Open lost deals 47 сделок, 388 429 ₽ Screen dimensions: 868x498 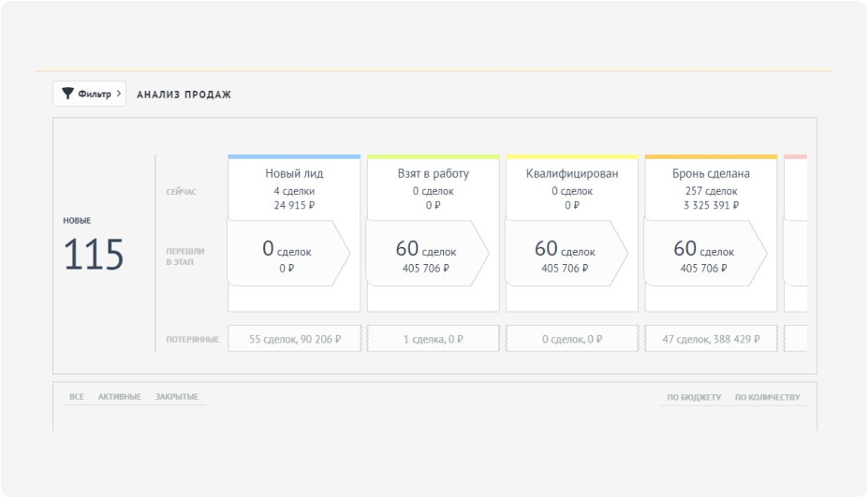pyautogui.click(x=711, y=339)
